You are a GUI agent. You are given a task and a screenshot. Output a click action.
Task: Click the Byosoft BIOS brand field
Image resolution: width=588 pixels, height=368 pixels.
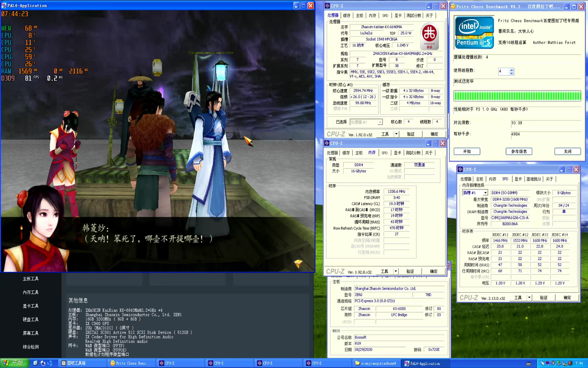pos(400,337)
